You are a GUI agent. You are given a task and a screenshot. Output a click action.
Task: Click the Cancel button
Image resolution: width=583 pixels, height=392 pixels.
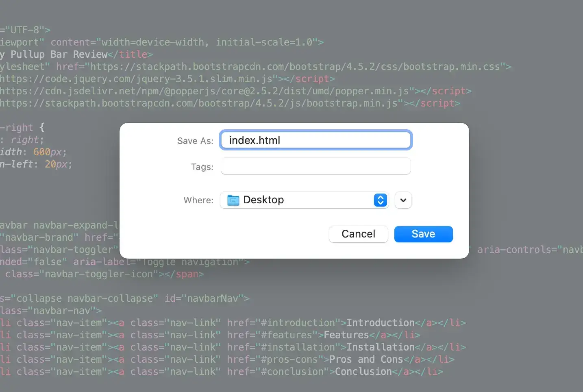coord(358,234)
